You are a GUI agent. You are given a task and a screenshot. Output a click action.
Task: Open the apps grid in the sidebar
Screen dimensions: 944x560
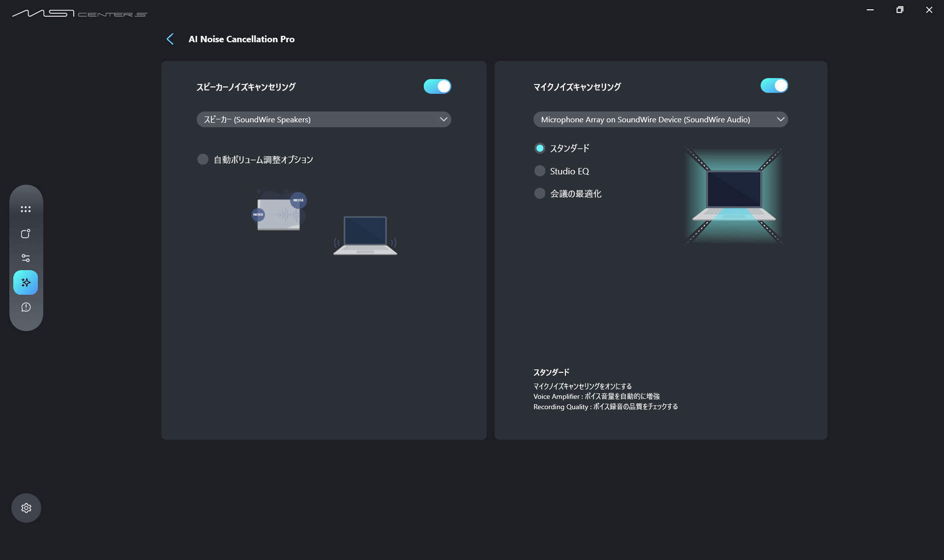coord(26,209)
